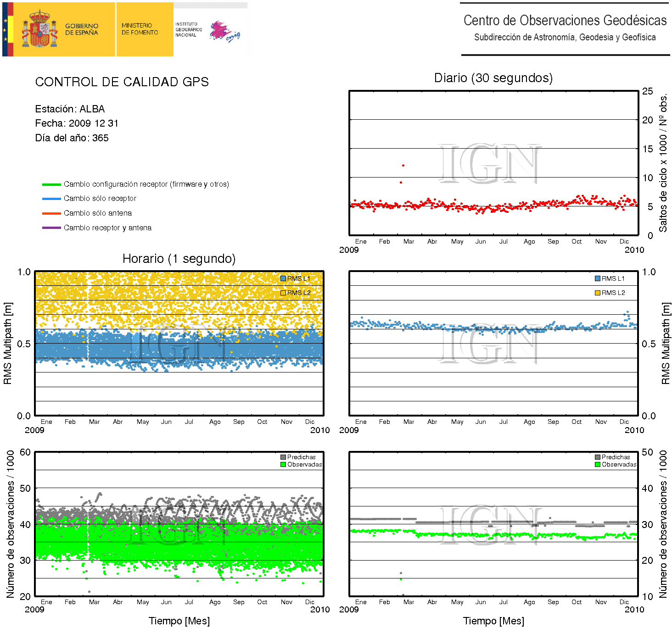Click the highest red outlier point in the cycle slips chart
Image resolution: width=672 pixels, height=628 pixels.
403,165
